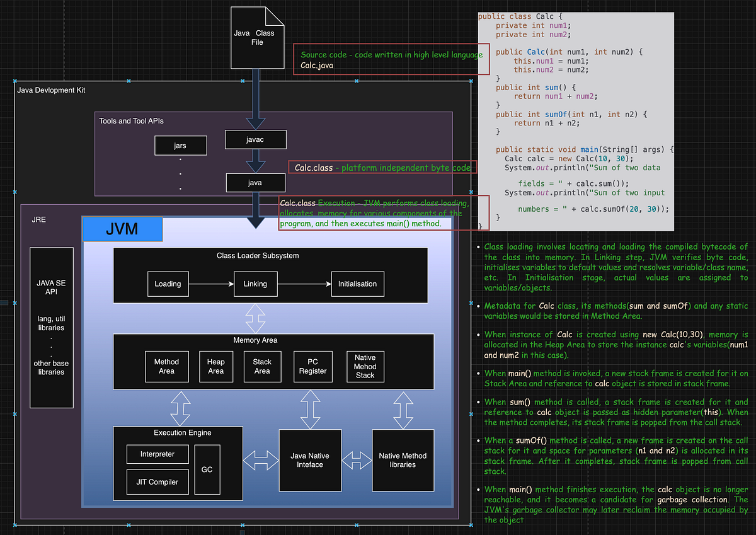This screenshot has height=535, width=756.
Task: Select the javac compiler box
Action: click(255, 139)
